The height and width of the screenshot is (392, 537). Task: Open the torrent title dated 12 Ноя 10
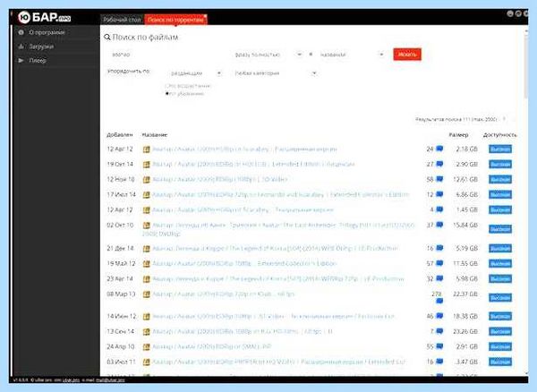[220, 179]
